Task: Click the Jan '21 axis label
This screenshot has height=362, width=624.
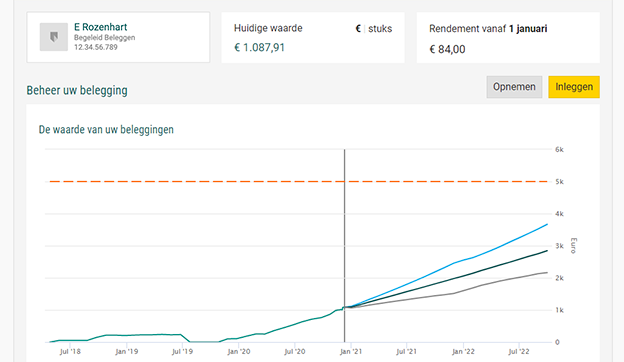Action: click(351, 352)
